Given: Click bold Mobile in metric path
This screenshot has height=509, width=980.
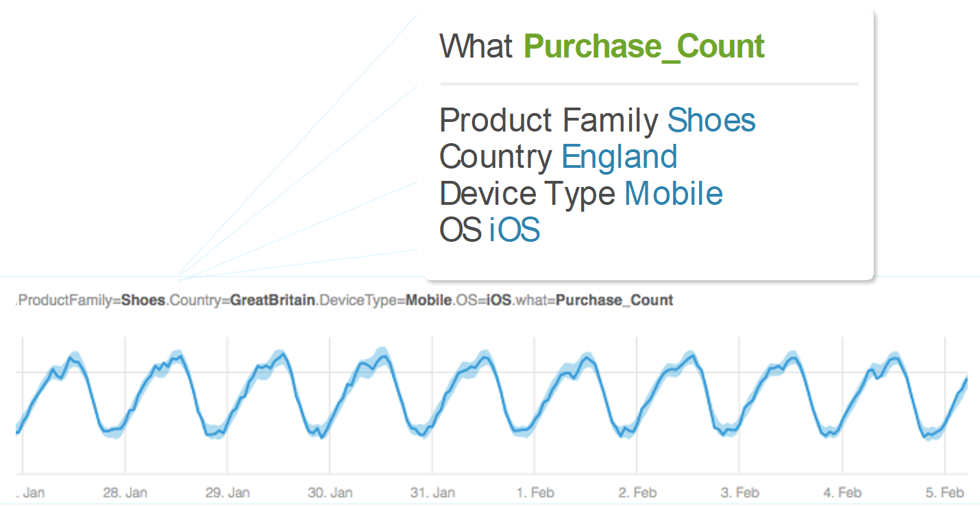Looking at the screenshot, I should (x=428, y=300).
